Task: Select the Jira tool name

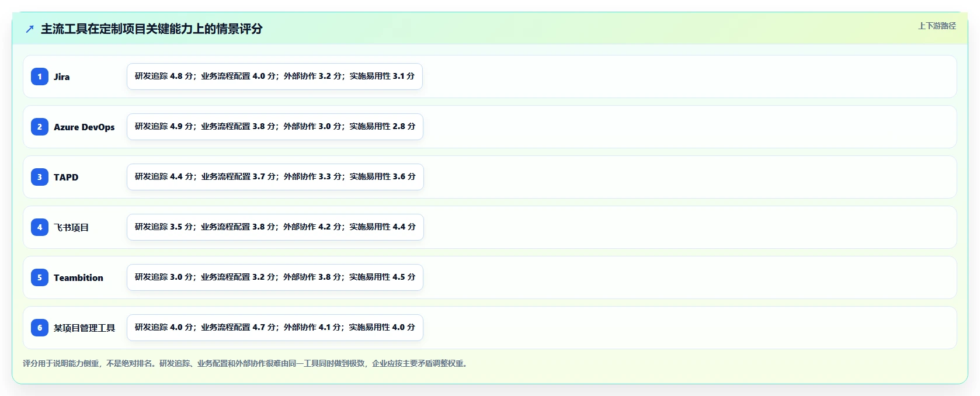Action: [62, 77]
